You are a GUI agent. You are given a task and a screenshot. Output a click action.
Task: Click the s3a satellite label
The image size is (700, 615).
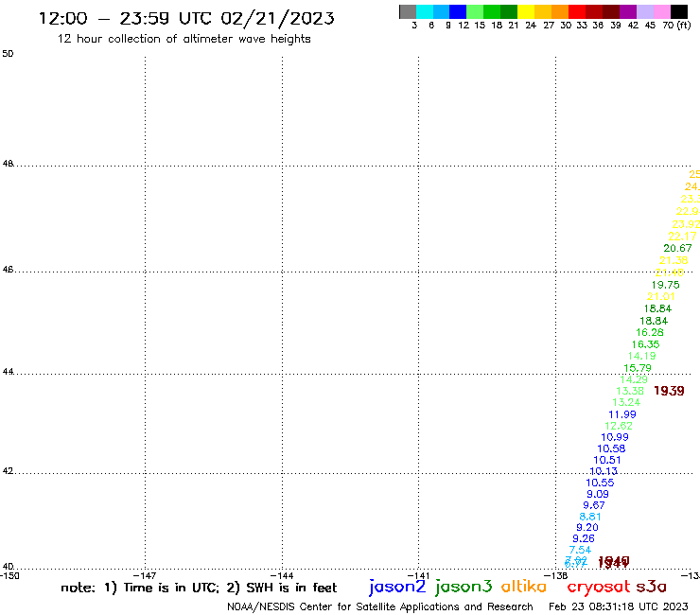click(x=651, y=587)
